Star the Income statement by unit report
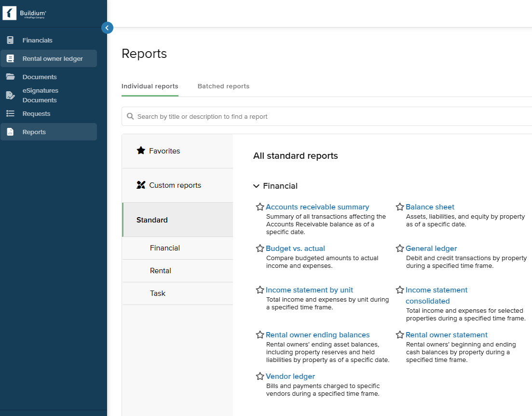532x416 pixels. tap(260, 290)
